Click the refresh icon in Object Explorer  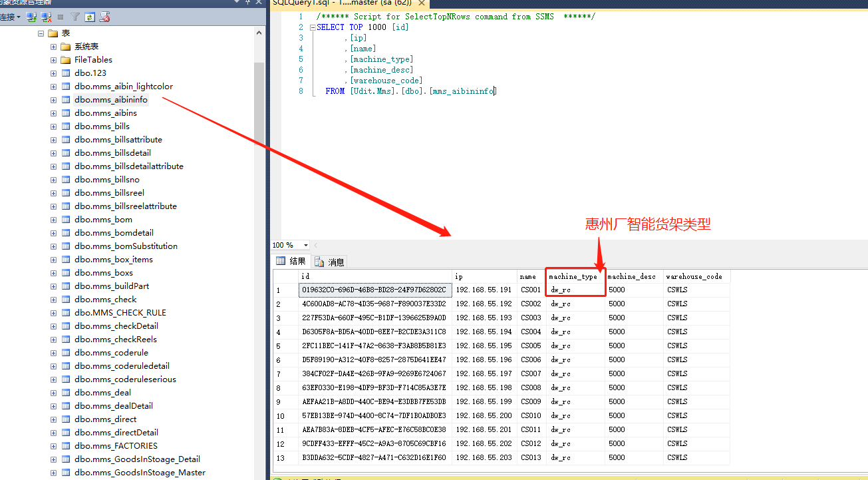click(x=90, y=17)
